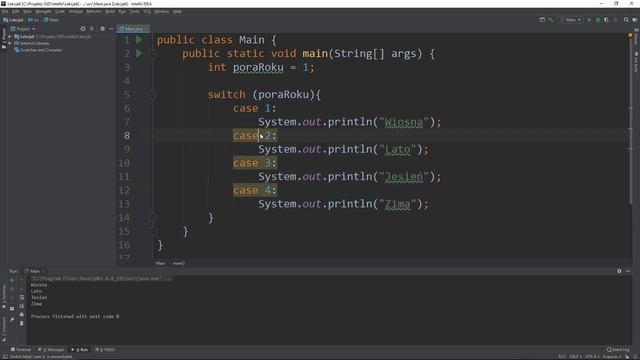This screenshot has height=360, width=640.
Task: Open the Navigate menu
Action: pyautogui.click(x=43, y=11)
